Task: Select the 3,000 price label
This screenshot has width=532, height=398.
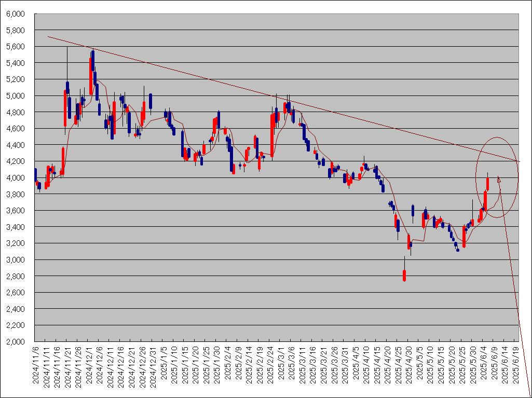Action: (x=16, y=259)
